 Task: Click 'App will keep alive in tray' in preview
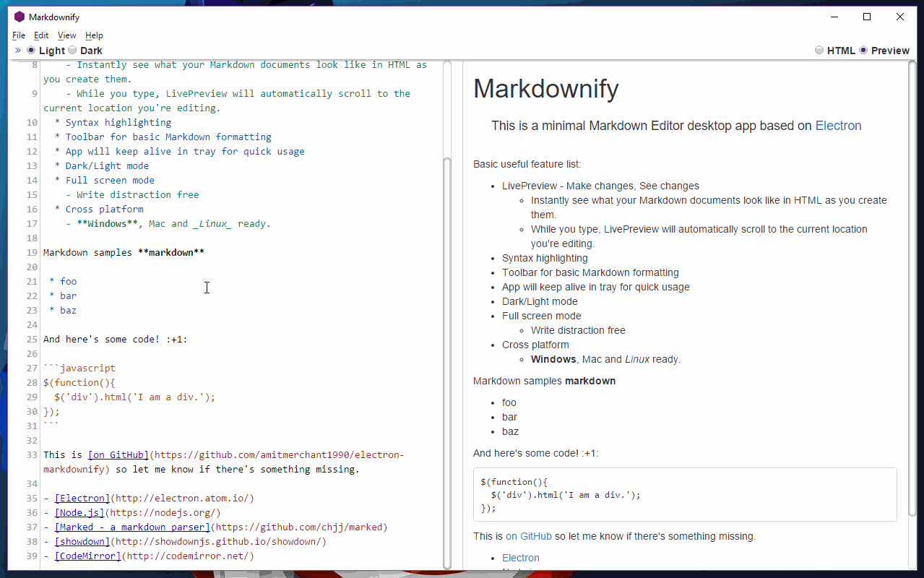(x=596, y=287)
